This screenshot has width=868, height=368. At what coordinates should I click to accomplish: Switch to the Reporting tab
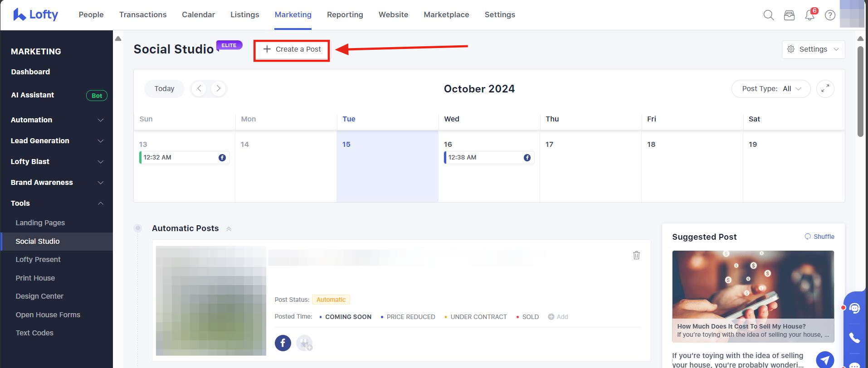coord(345,15)
